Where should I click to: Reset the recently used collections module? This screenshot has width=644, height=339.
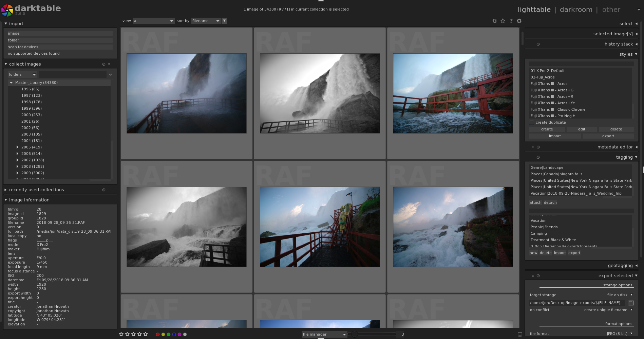pyautogui.click(x=104, y=190)
